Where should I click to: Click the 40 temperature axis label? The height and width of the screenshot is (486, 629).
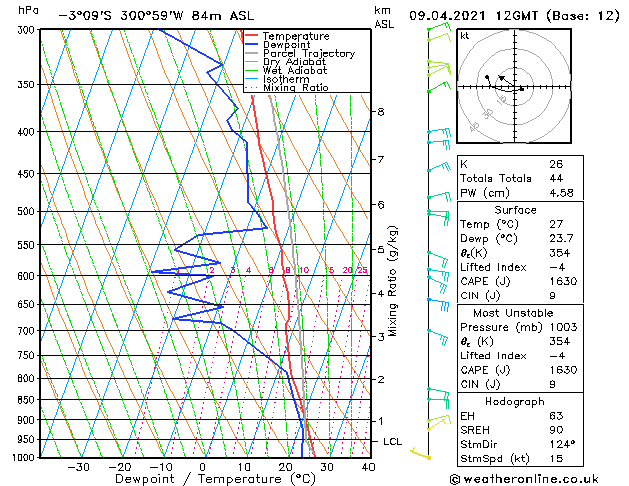(368, 467)
